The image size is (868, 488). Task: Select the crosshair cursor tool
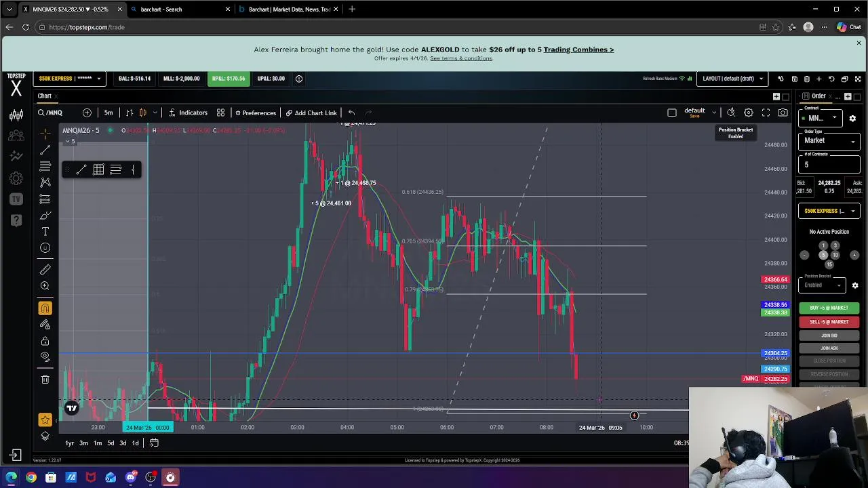tap(45, 134)
